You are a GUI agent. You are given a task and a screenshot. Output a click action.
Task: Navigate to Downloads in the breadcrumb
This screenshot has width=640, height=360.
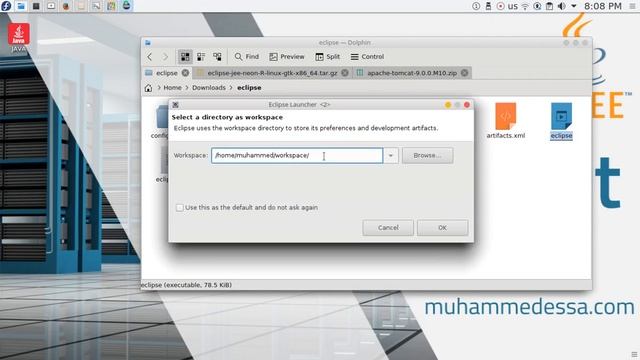(x=209, y=88)
